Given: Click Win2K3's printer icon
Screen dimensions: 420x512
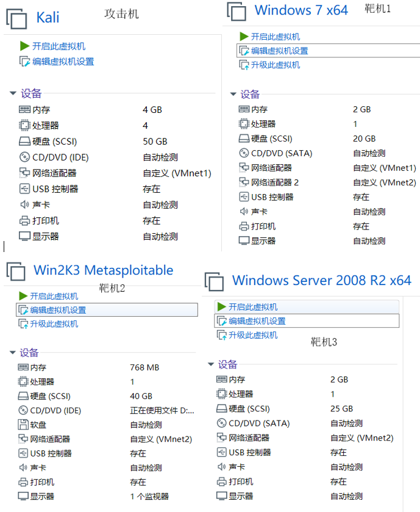Looking at the screenshot, I should (x=23, y=482).
